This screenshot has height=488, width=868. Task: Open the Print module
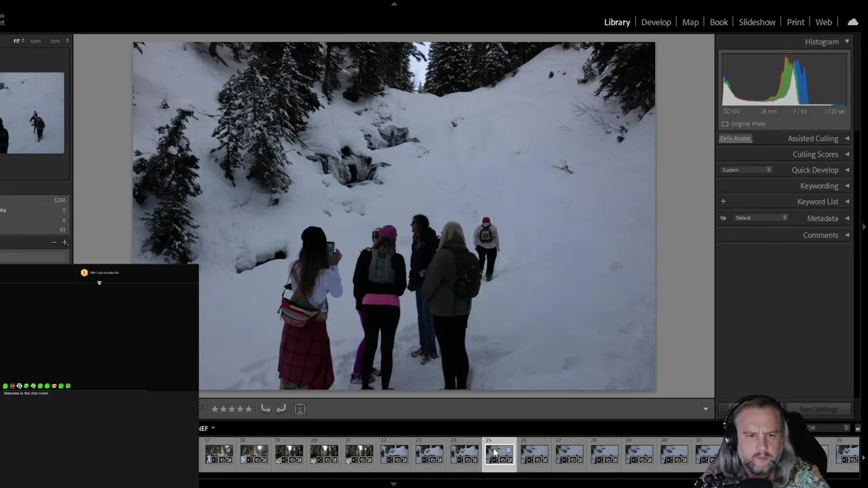[x=795, y=22]
